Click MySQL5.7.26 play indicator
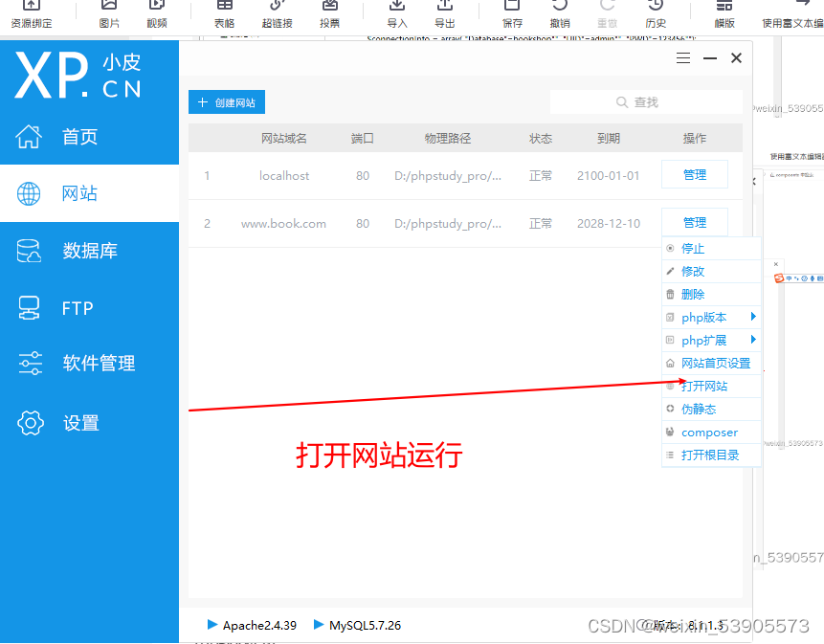The width and height of the screenshot is (824, 644). [318, 625]
